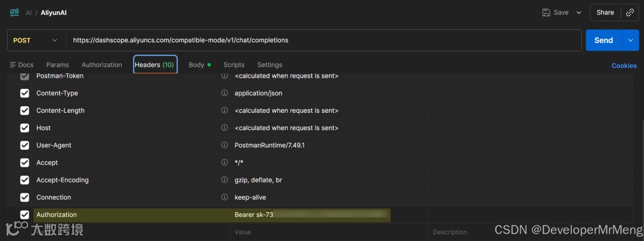Click the Share button
The image size is (644, 241).
point(605,13)
